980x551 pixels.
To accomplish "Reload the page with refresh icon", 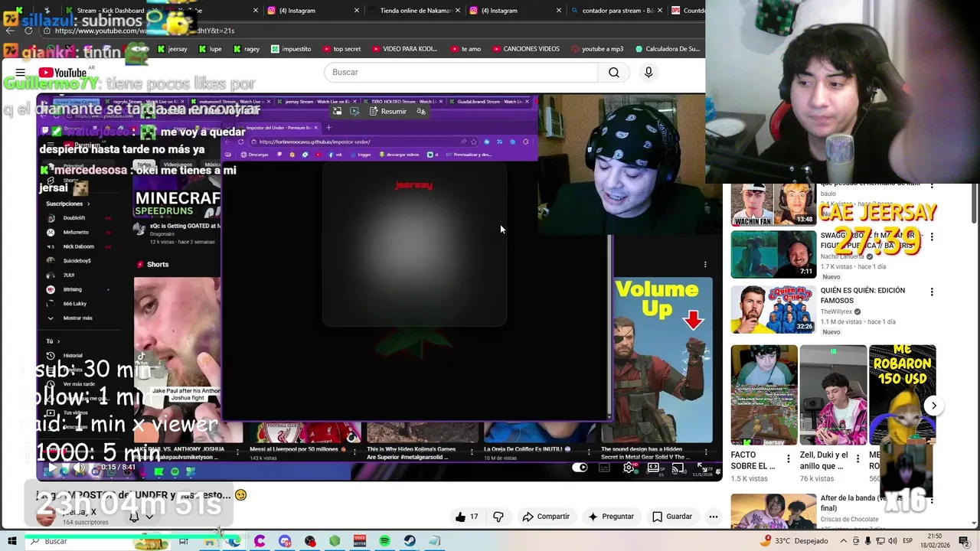I will (x=28, y=31).
